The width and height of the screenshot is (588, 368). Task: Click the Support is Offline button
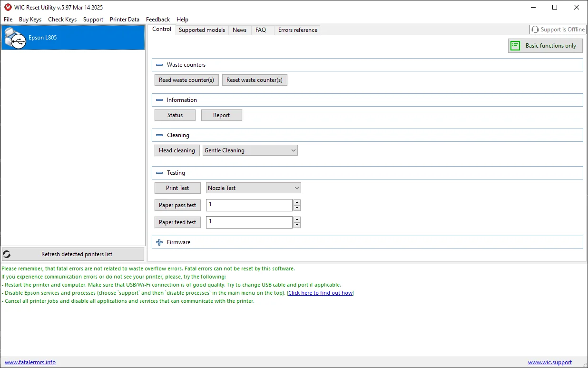[x=558, y=30]
